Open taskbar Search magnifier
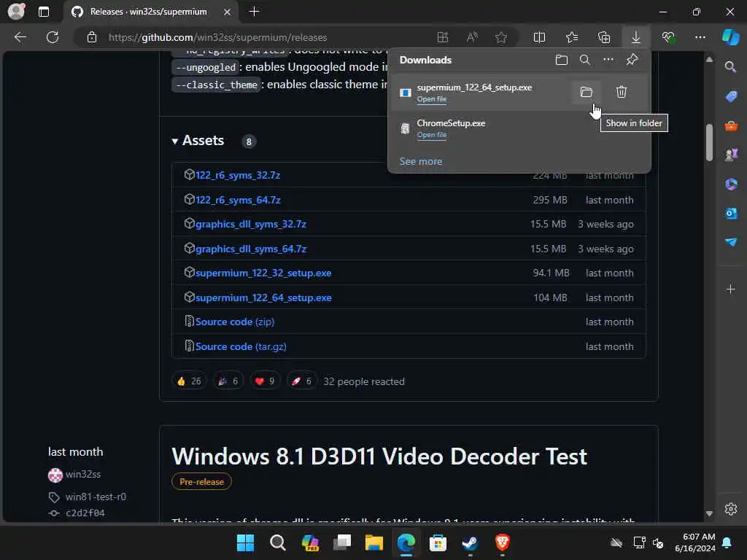This screenshot has height=560, width=747. [278, 542]
